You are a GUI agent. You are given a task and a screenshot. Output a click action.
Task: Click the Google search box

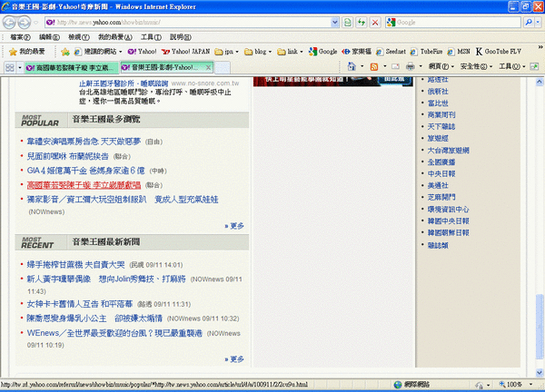453,23
